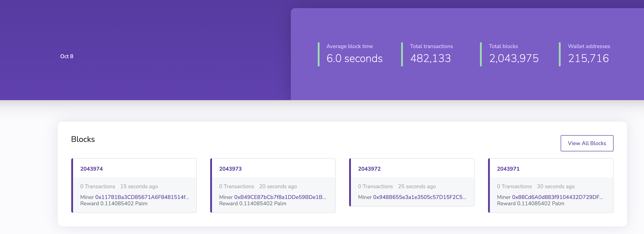
Task: Click the Blocks section heading
Action: coord(83,139)
